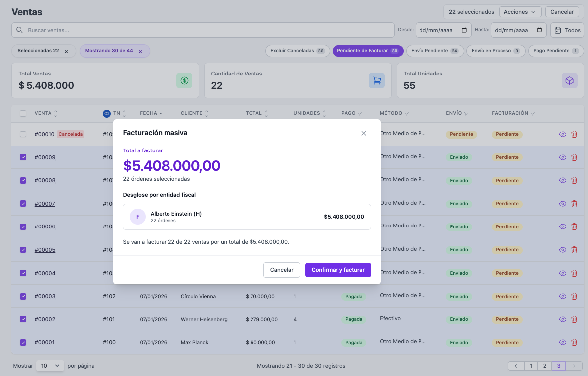Open sale link #00002
The width and height of the screenshot is (588, 376).
45,319
